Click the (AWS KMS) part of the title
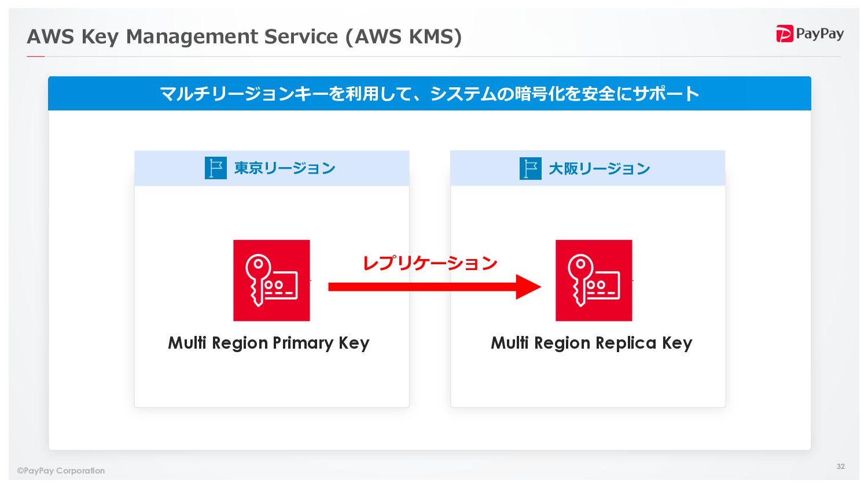 [403, 36]
